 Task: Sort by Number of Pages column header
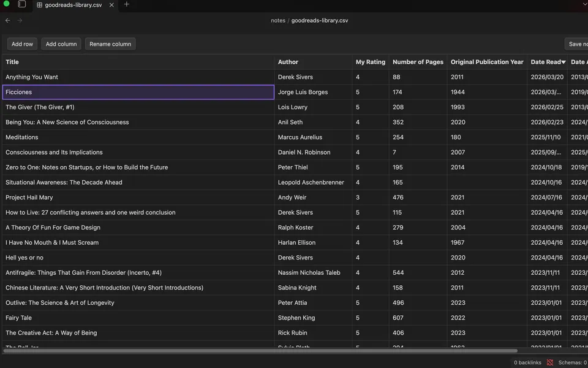pos(418,62)
